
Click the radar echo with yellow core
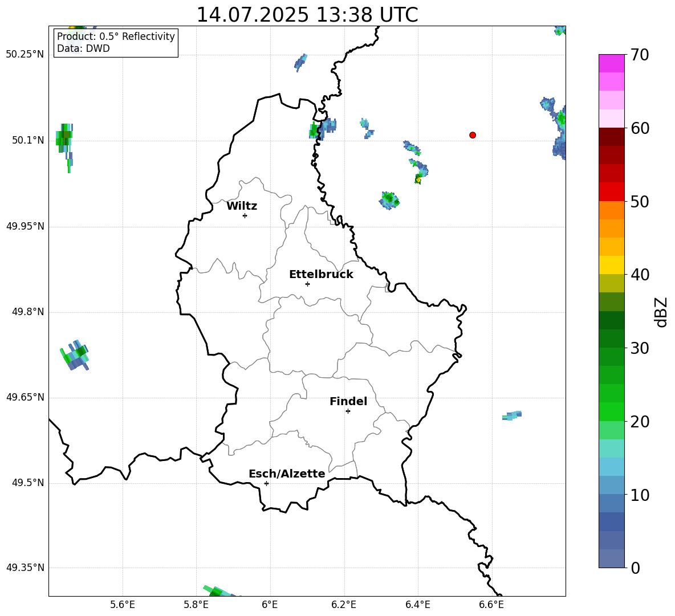click(x=418, y=171)
